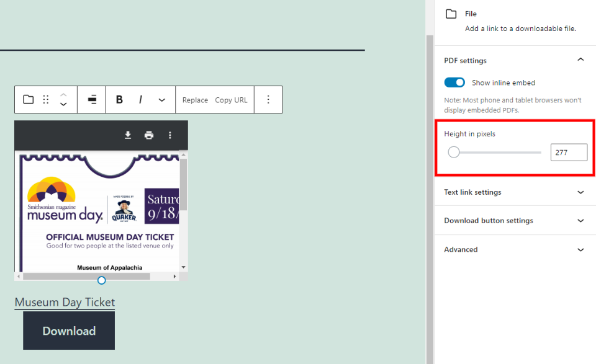Click the block options three-dot menu
Image resolution: width=596 pixels, height=364 pixels.
point(268,99)
